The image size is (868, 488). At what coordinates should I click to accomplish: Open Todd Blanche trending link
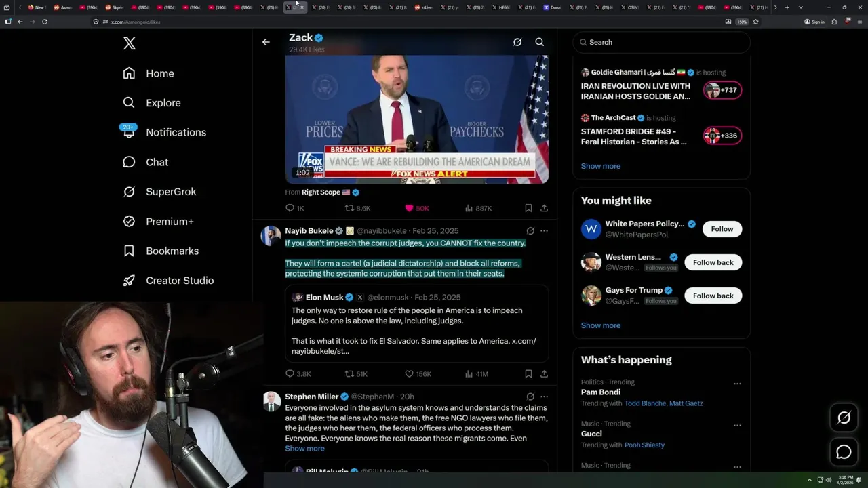point(645,403)
